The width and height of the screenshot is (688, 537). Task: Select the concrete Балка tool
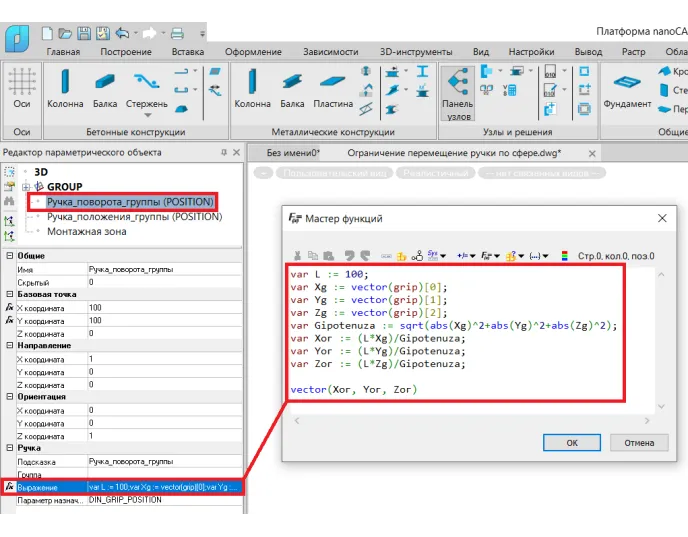pyautogui.click(x=105, y=88)
